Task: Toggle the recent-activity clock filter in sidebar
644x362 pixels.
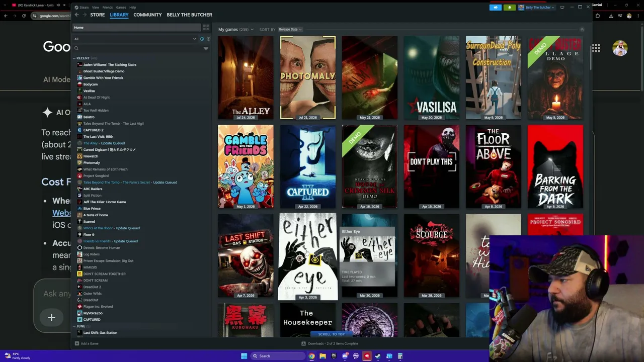Action: (202, 39)
